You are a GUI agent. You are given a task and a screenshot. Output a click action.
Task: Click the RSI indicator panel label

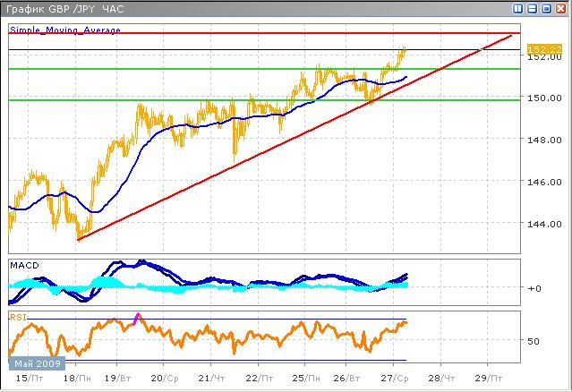[x=17, y=316]
